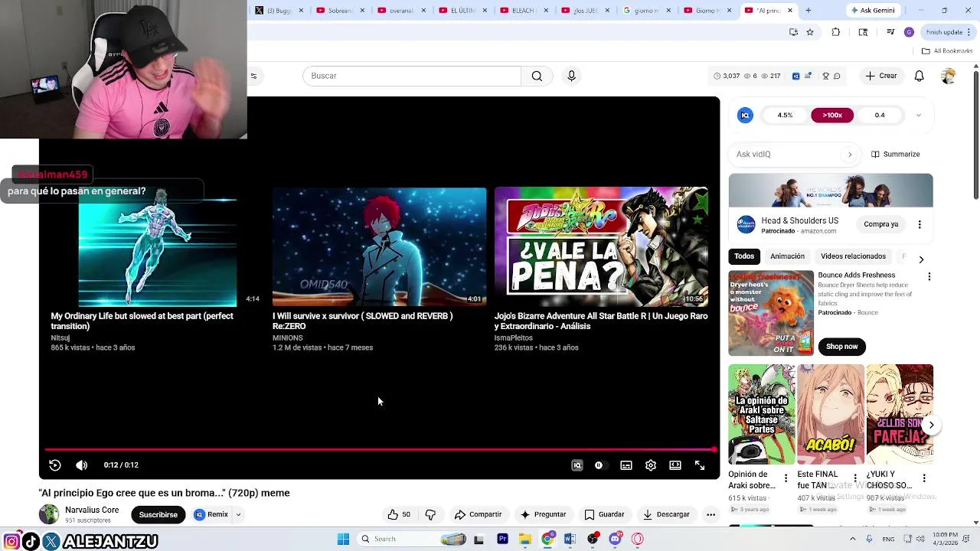Click the Preguntar button
The width and height of the screenshot is (980, 551).
click(x=543, y=514)
